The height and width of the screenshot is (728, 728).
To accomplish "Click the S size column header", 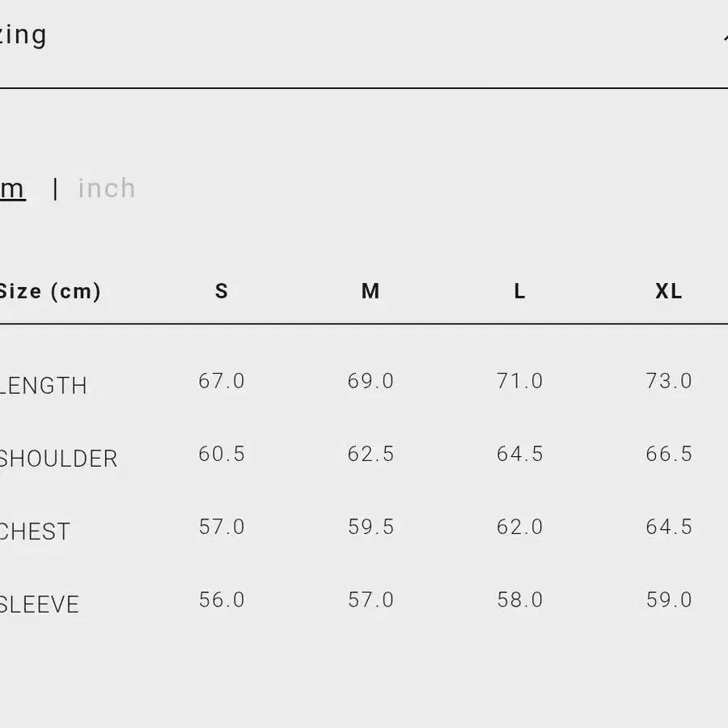I will [222, 291].
